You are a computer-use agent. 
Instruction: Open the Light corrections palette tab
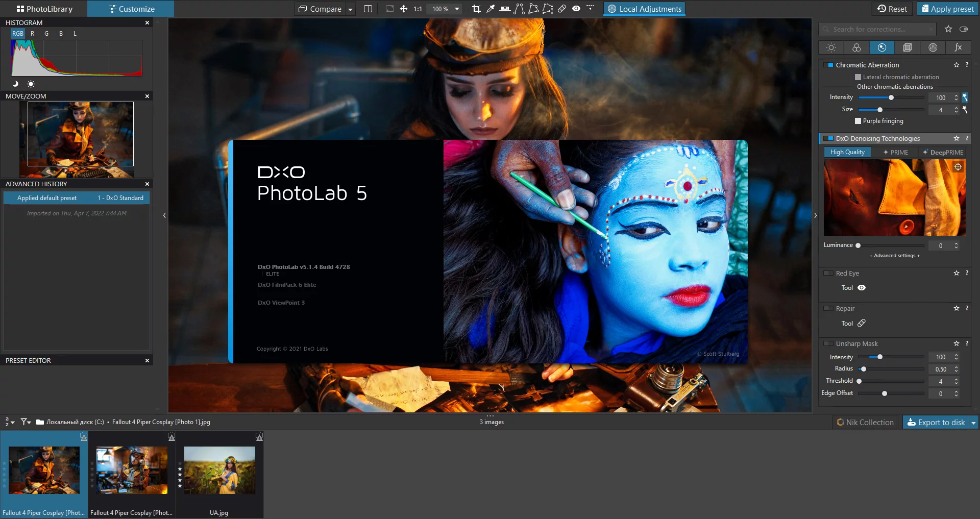tap(831, 47)
